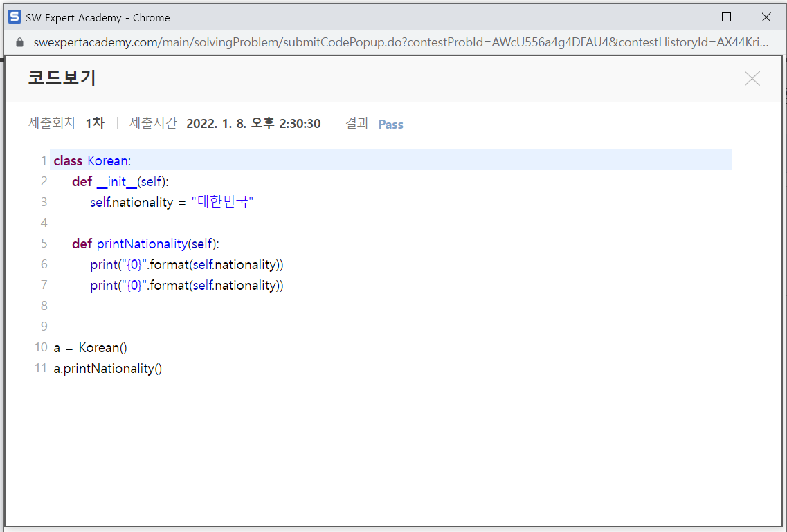Click the print statement on line 7

(x=187, y=285)
